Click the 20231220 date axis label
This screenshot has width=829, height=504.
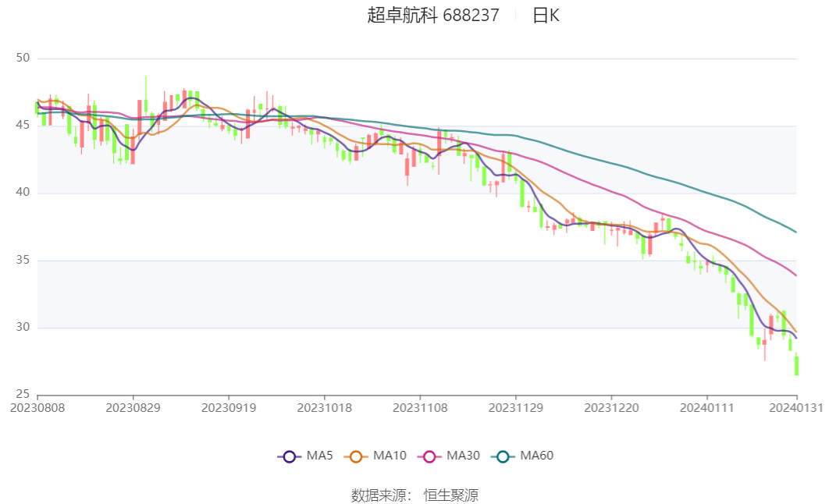(611, 407)
